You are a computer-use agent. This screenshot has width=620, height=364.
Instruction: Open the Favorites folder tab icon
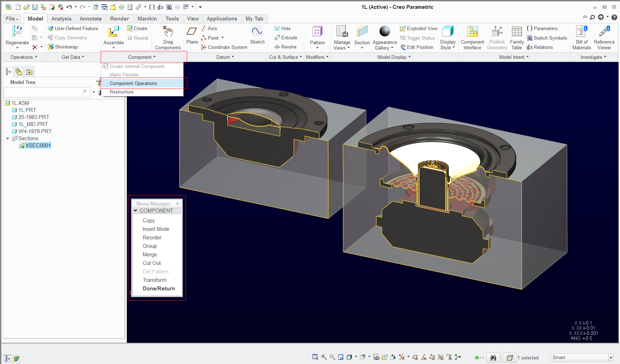29,72
